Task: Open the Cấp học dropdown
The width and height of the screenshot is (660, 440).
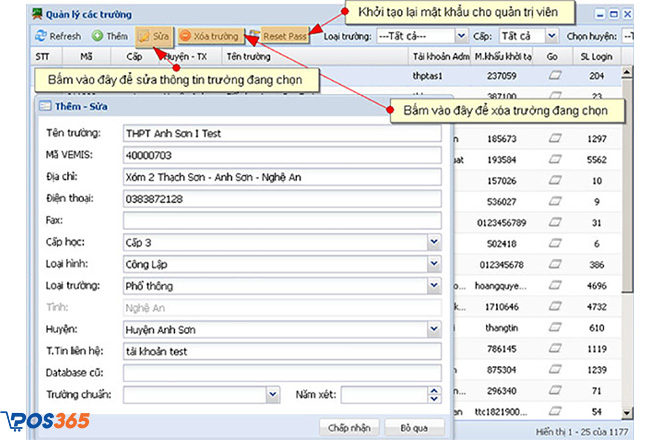Action: pyautogui.click(x=434, y=242)
